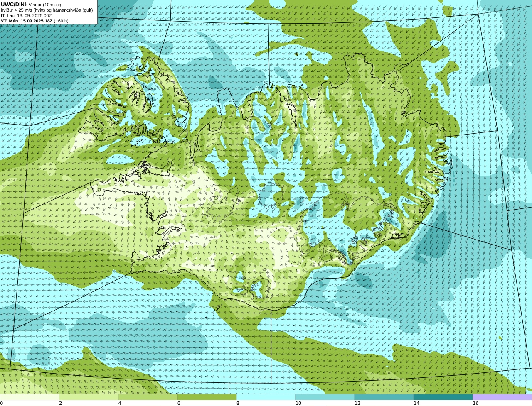Select the cyan 10–12 legend swatch
Image resolution: width=532 pixels, height=406 pixels.
[x=325, y=397]
